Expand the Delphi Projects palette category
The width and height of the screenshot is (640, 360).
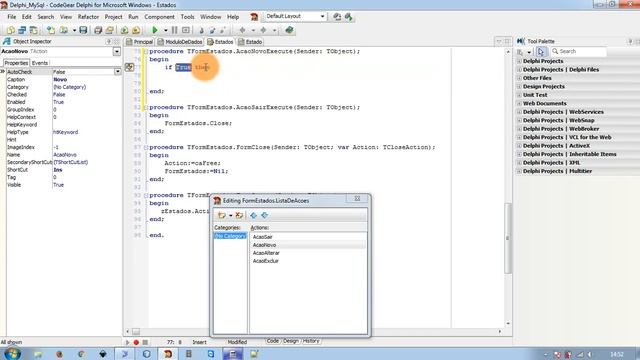[x=519, y=61]
